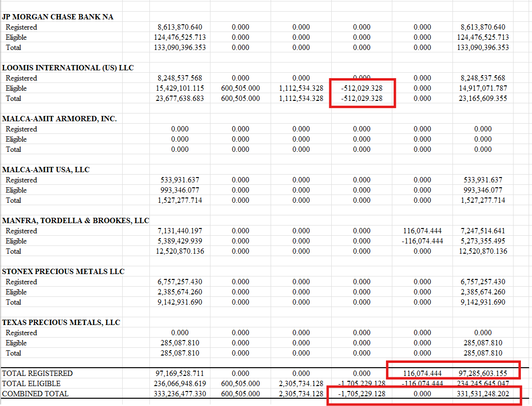
Task: Select the MALCA-AMIT USA, LLC heading
Action: click(x=46, y=170)
